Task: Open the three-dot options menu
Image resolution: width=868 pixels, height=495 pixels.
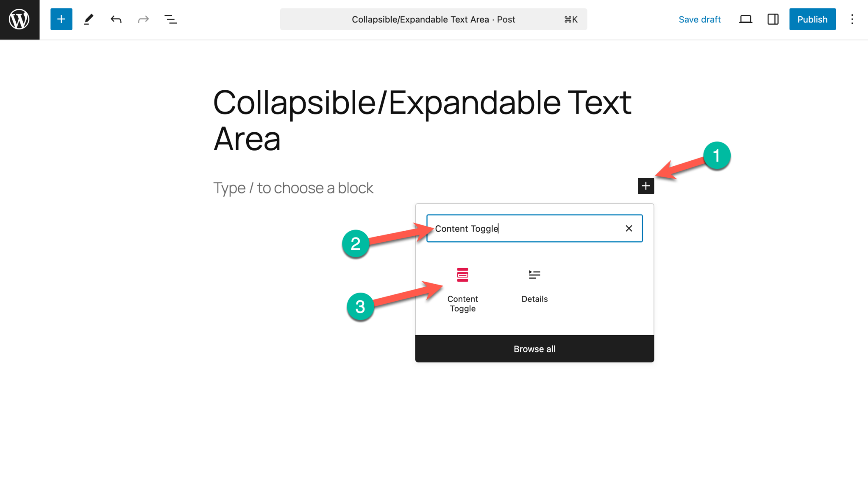Action: [852, 19]
